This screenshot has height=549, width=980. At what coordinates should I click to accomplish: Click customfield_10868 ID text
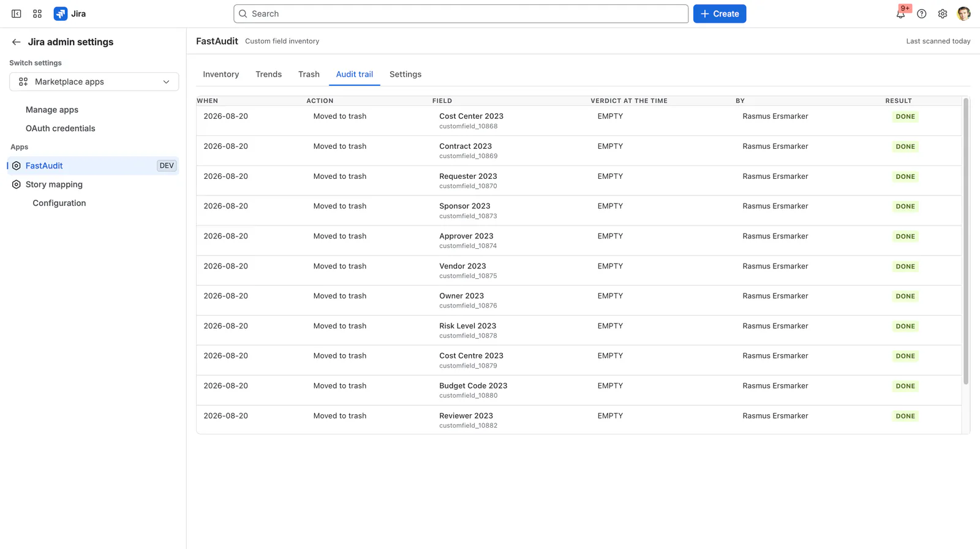pyautogui.click(x=468, y=126)
